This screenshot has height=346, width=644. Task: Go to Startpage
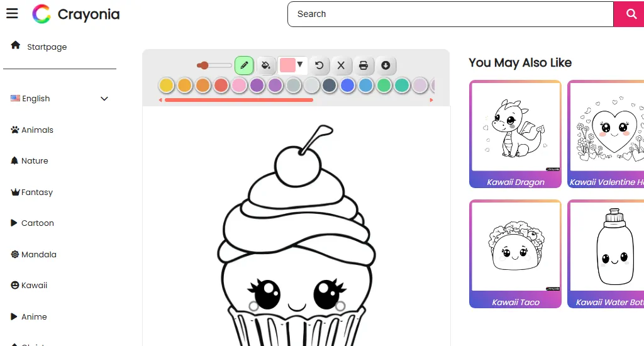(x=47, y=47)
